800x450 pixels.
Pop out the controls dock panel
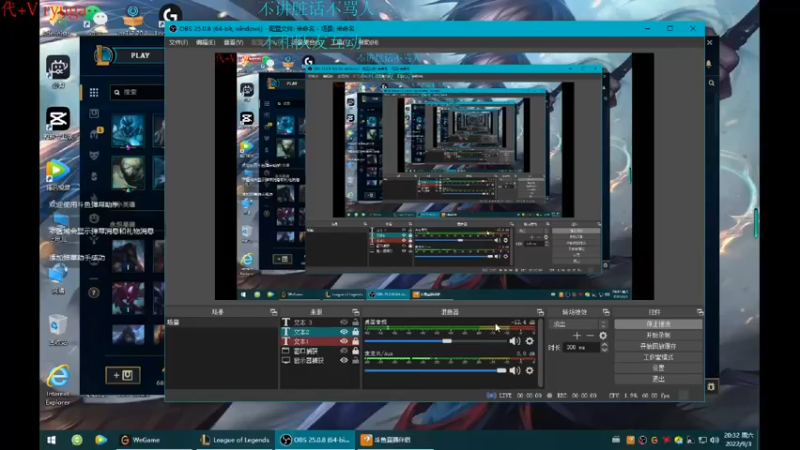pos(700,312)
